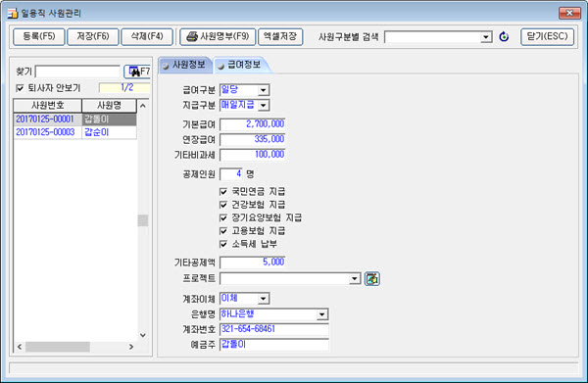Click the 기타비과세 field
The image size is (588, 383).
pyautogui.click(x=253, y=155)
